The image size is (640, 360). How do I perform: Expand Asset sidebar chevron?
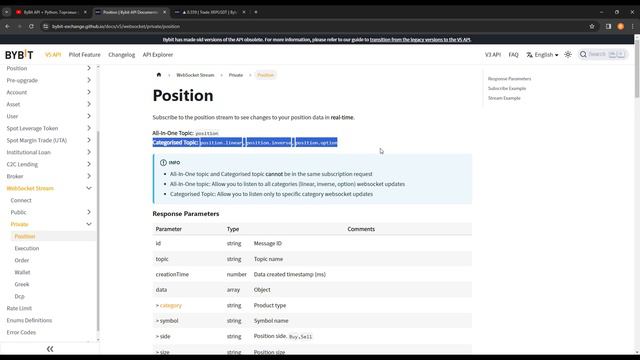(x=89, y=104)
